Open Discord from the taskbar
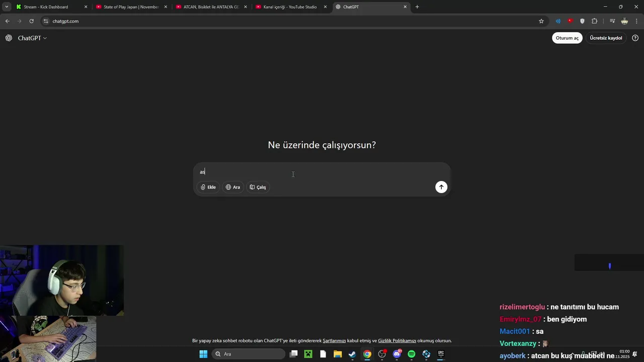 397,354
